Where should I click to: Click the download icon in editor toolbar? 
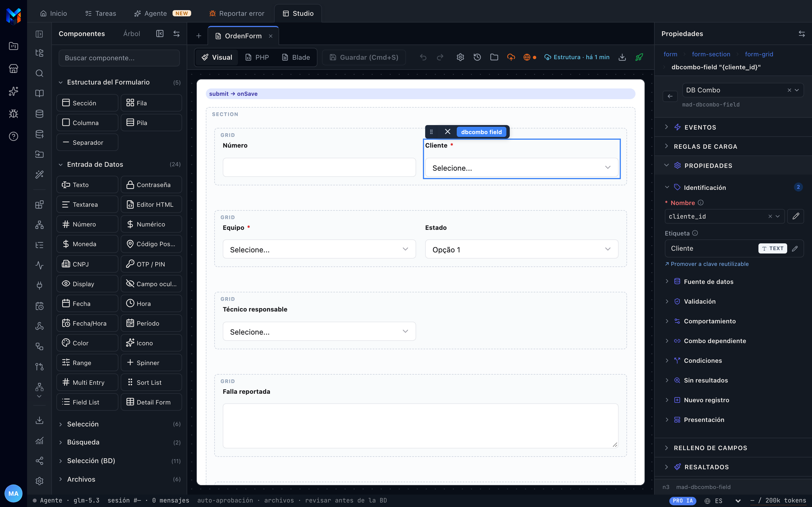coord(622,57)
